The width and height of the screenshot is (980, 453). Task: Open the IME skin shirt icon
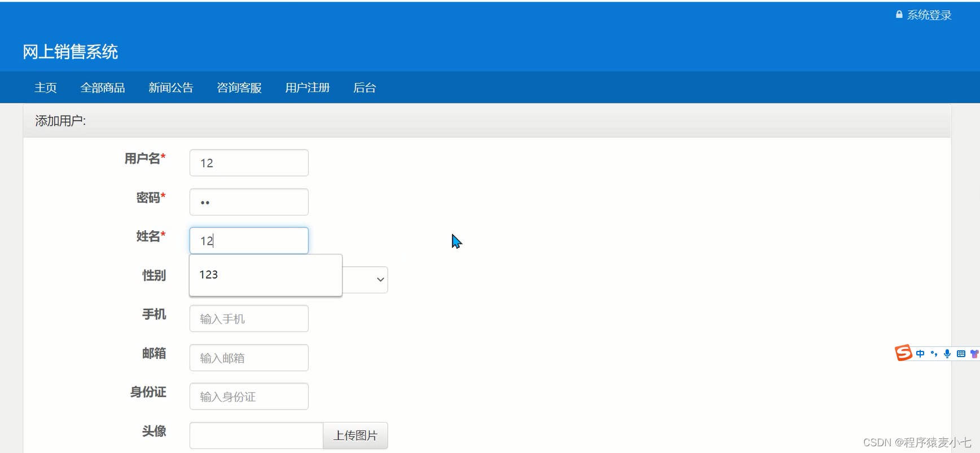974,354
